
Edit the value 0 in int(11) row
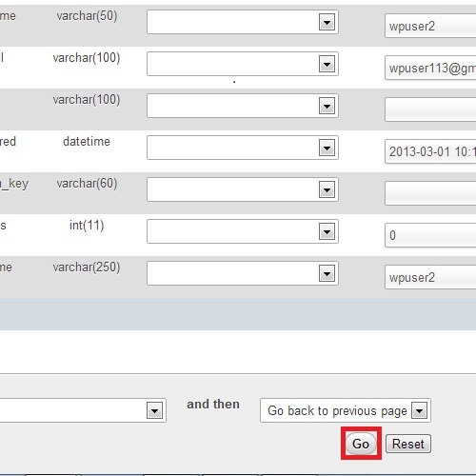430,235
